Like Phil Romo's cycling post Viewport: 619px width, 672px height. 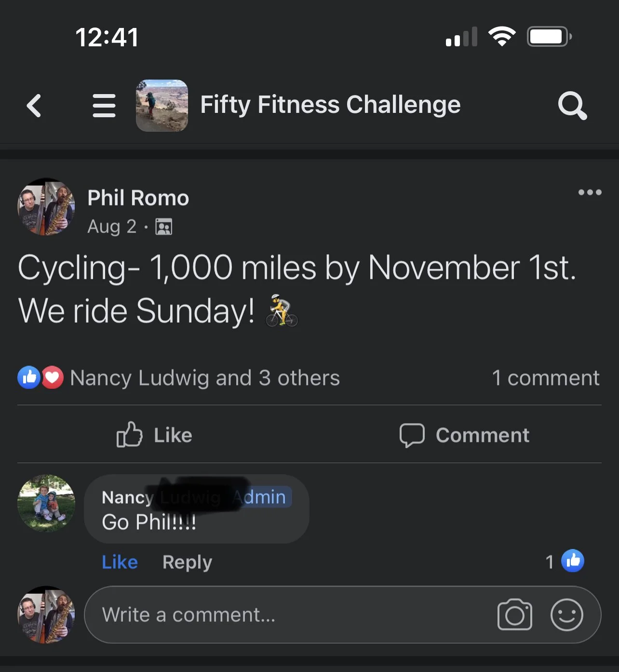(154, 435)
